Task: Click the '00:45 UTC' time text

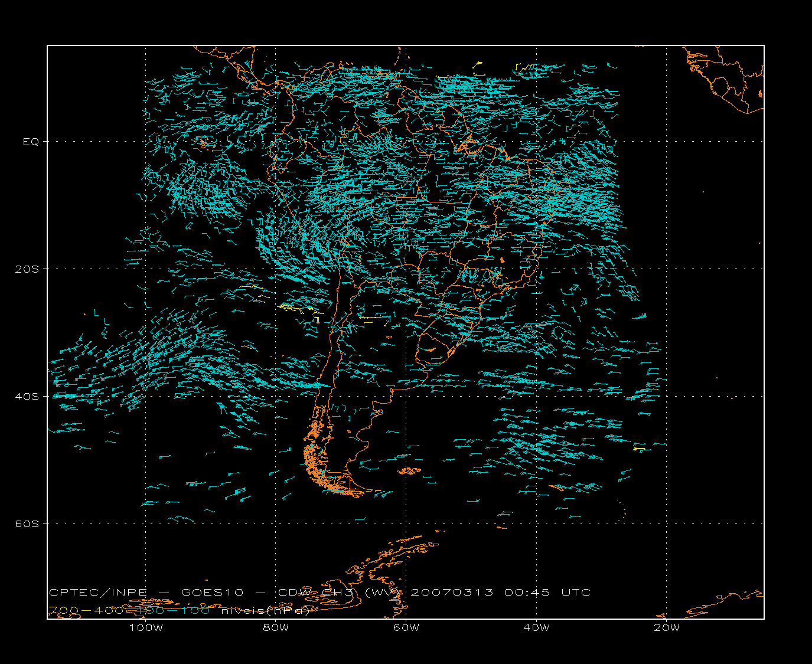Action: coord(547,593)
